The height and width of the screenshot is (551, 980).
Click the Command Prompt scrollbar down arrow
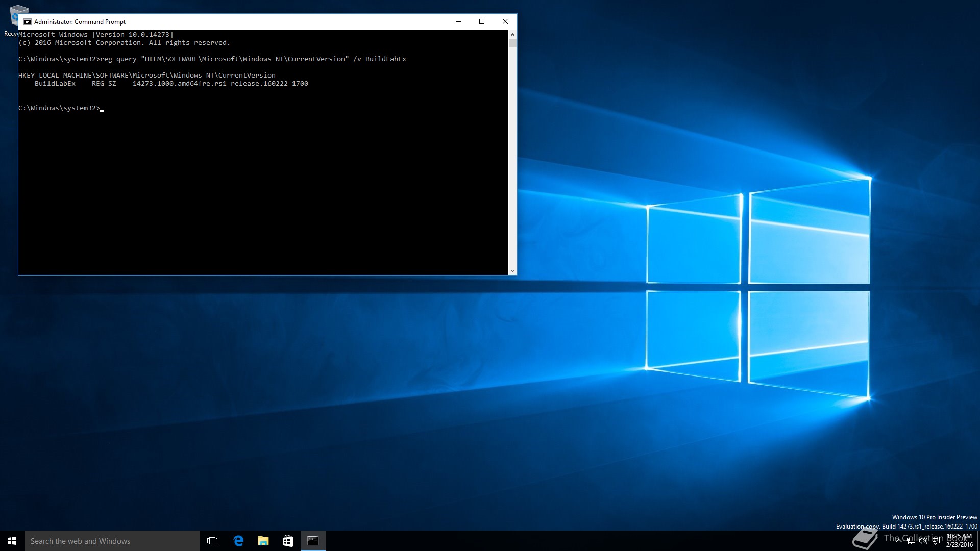512,270
